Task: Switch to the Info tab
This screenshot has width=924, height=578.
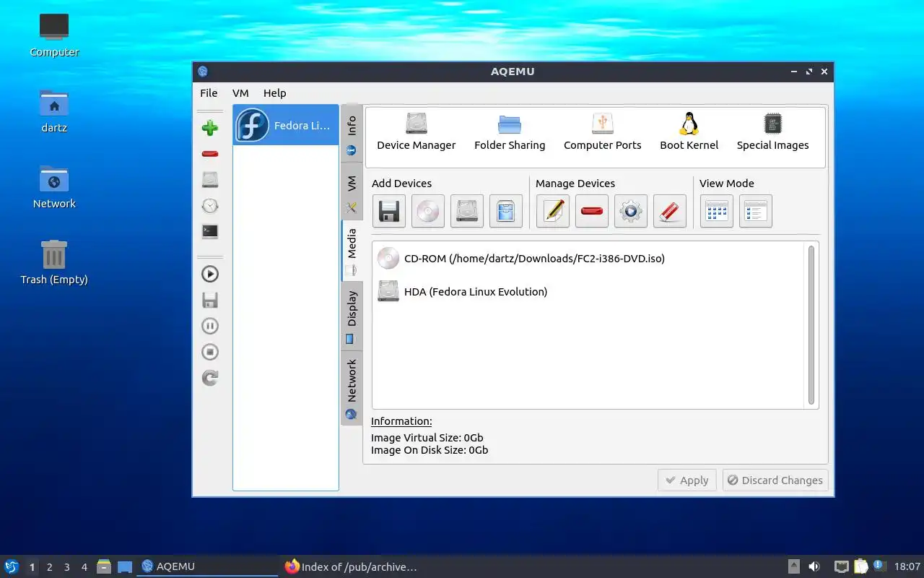Action: 352,134
